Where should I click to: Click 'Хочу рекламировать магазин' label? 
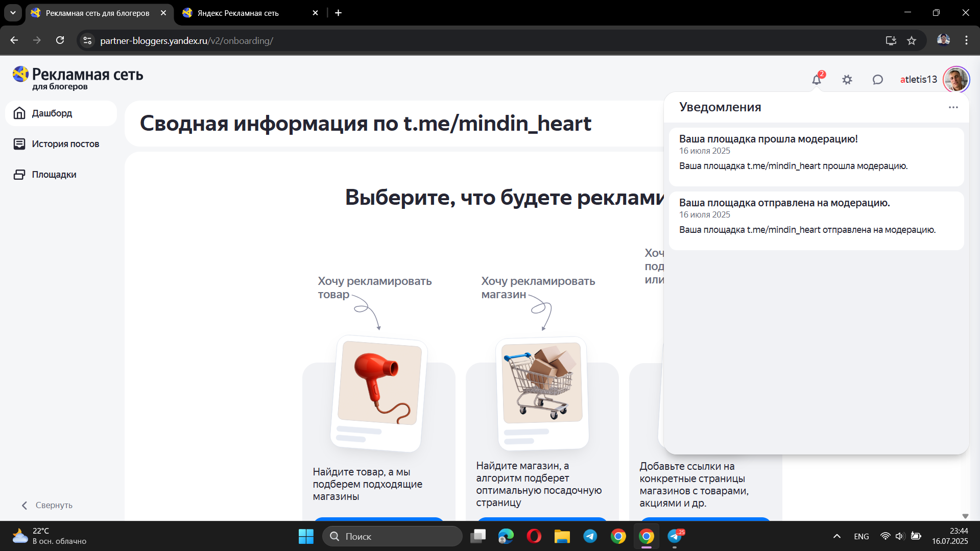tap(538, 288)
